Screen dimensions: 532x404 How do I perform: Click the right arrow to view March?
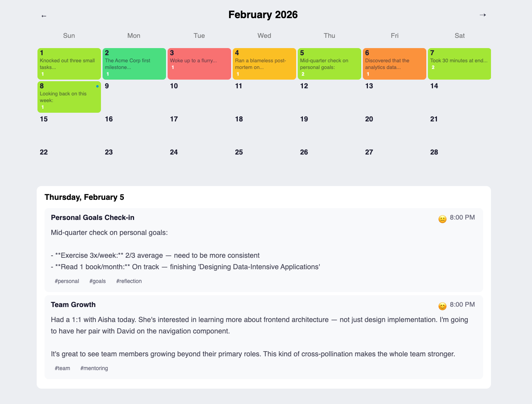point(483,15)
